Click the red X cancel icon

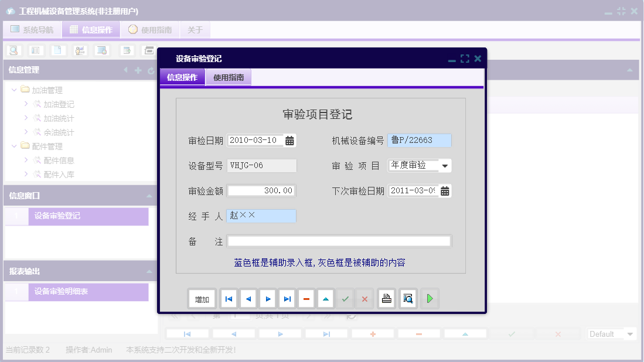point(364,298)
